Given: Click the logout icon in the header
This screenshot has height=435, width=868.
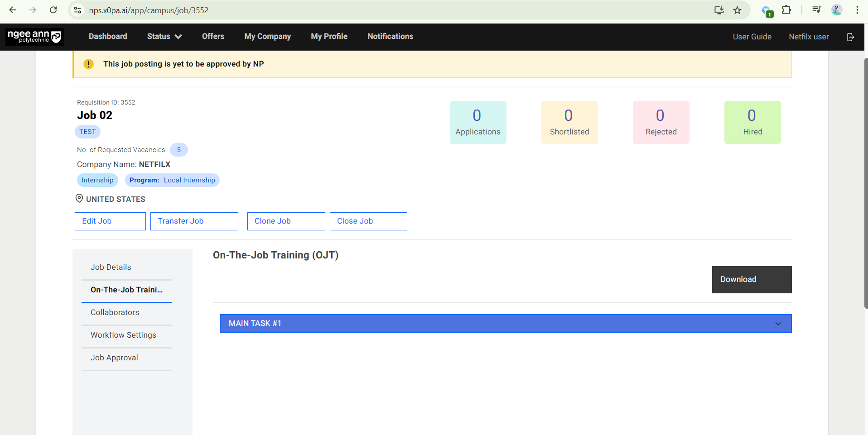Looking at the screenshot, I should pos(850,37).
